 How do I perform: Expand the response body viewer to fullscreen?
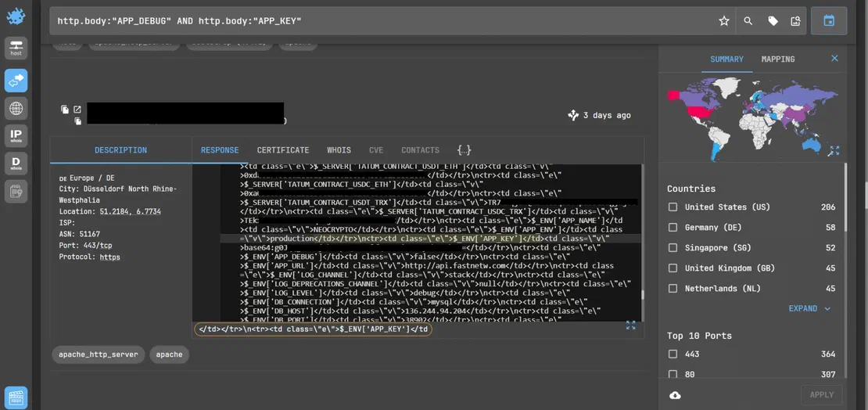coord(630,325)
